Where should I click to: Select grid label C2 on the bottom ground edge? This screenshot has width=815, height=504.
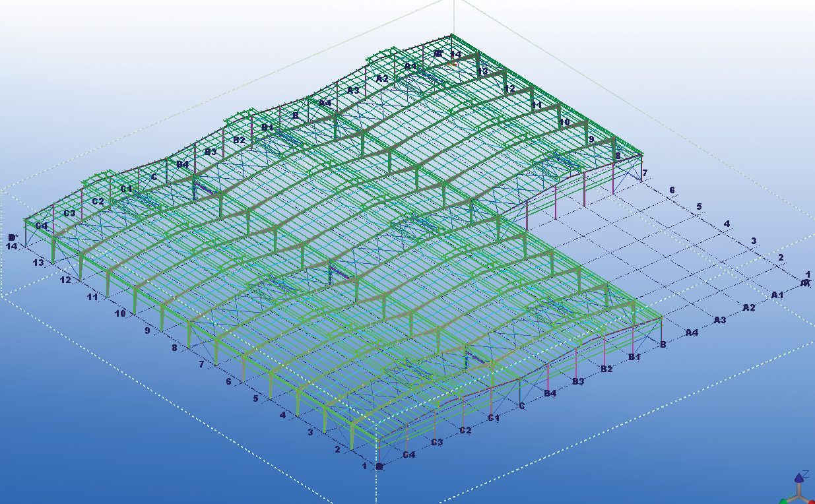[465, 431]
